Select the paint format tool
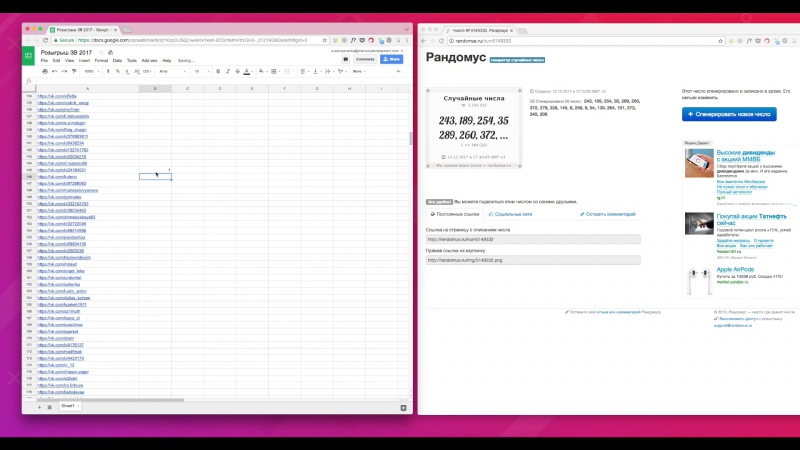The width and height of the screenshot is (800, 450). [x=74, y=71]
